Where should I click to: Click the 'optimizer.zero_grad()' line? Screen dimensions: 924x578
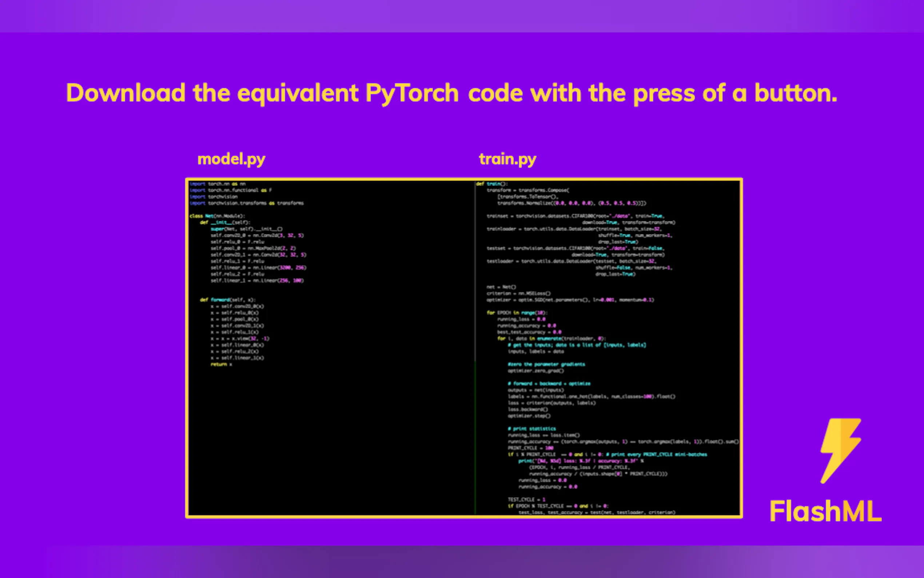[x=535, y=371]
